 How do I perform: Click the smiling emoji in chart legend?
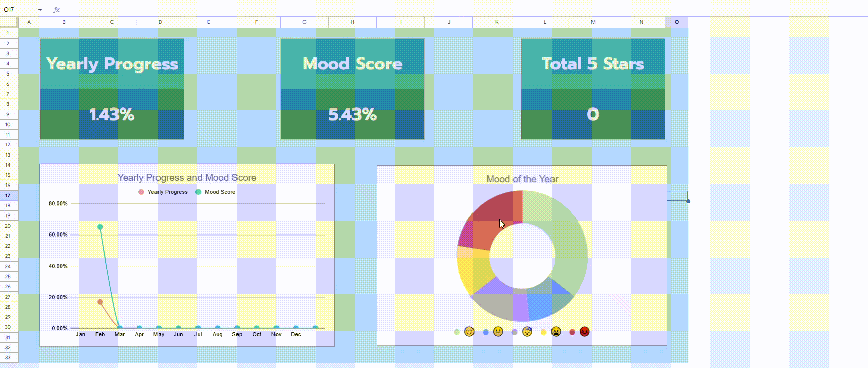[x=469, y=332]
